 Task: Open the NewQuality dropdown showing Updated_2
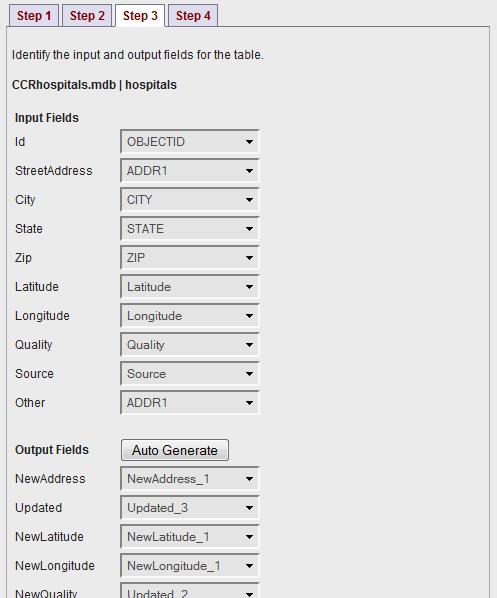tap(190, 591)
